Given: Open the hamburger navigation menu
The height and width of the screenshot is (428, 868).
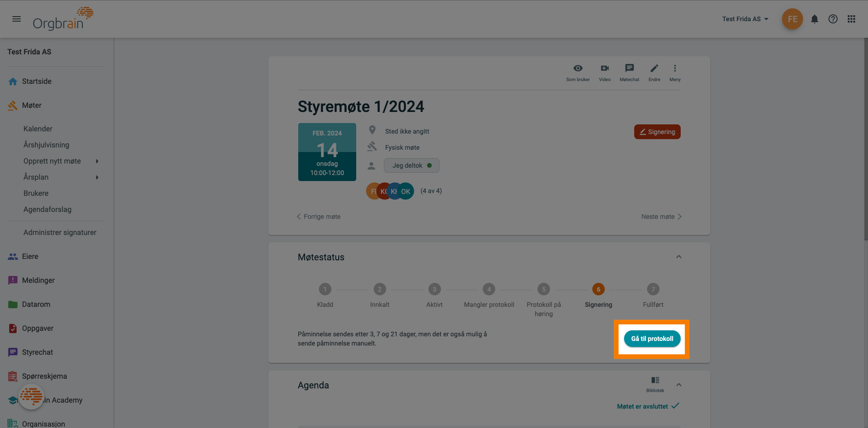Looking at the screenshot, I should tap(17, 19).
